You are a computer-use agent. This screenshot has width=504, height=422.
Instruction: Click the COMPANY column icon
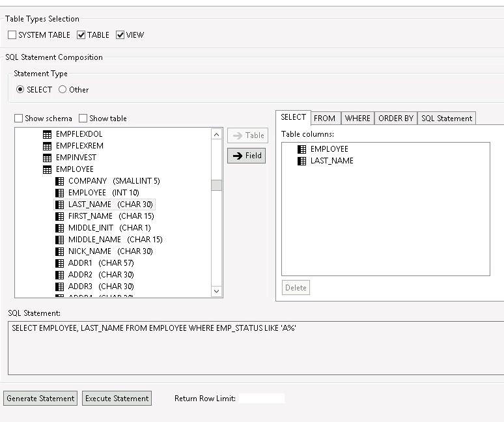(59, 181)
